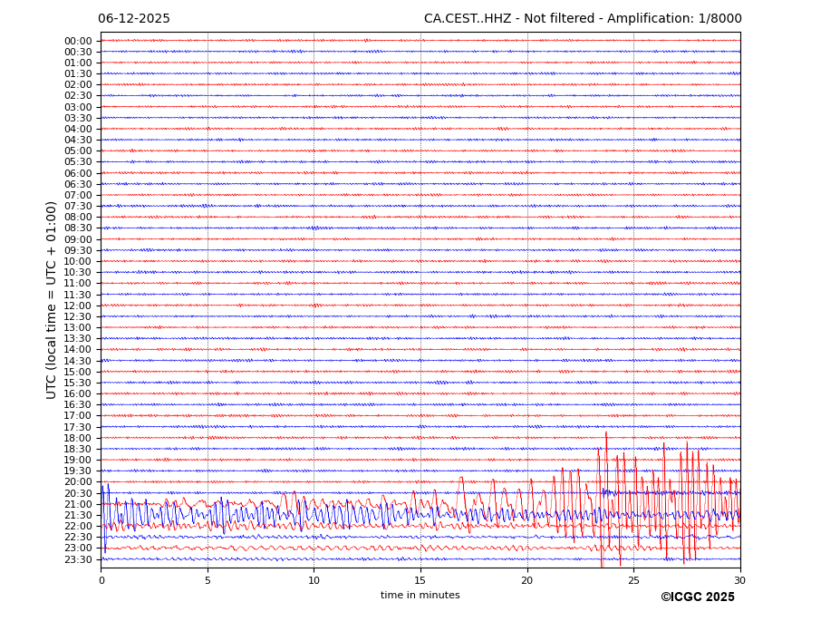Click the 25 minute x-axis tick

point(633,580)
